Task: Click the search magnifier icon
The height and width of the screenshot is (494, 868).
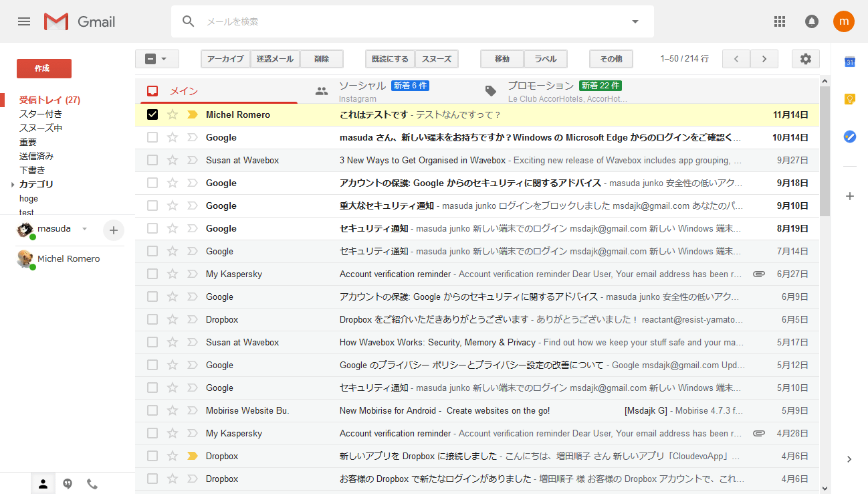Action: click(x=189, y=21)
